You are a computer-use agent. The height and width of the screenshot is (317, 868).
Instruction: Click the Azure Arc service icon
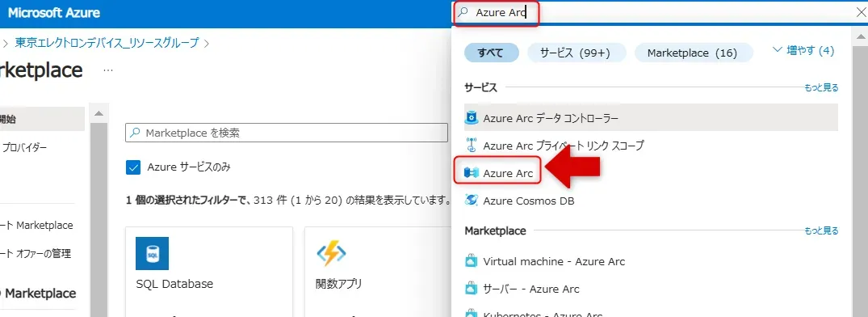pos(471,174)
